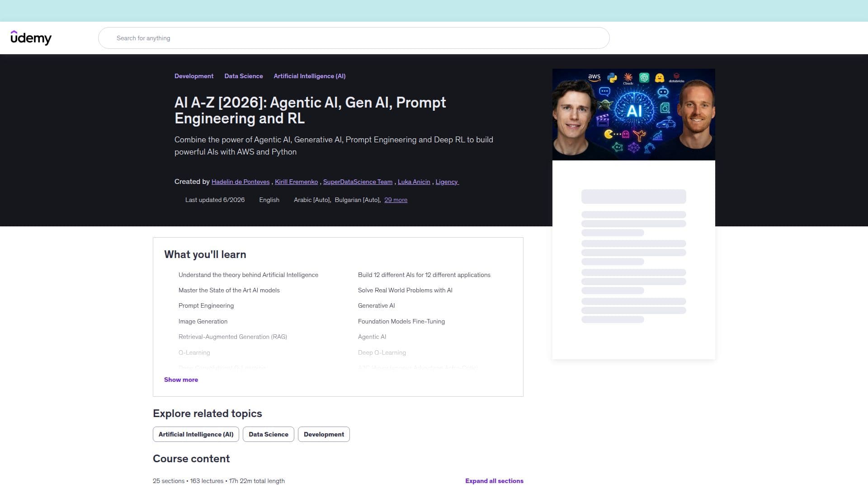
Task: Select the Development topic chip
Action: (324, 434)
